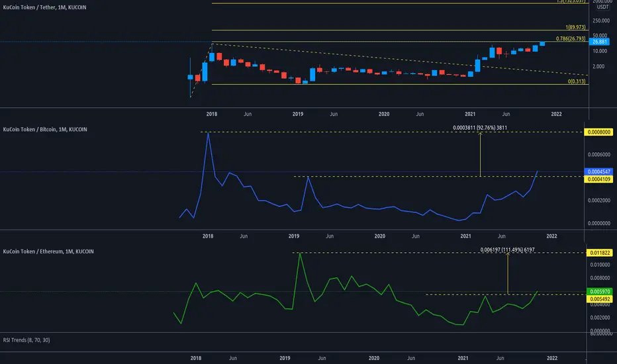Click 2019 on the Bitcoin pane time axis
Screen dimensions: 617x364
(x=294, y=236)
